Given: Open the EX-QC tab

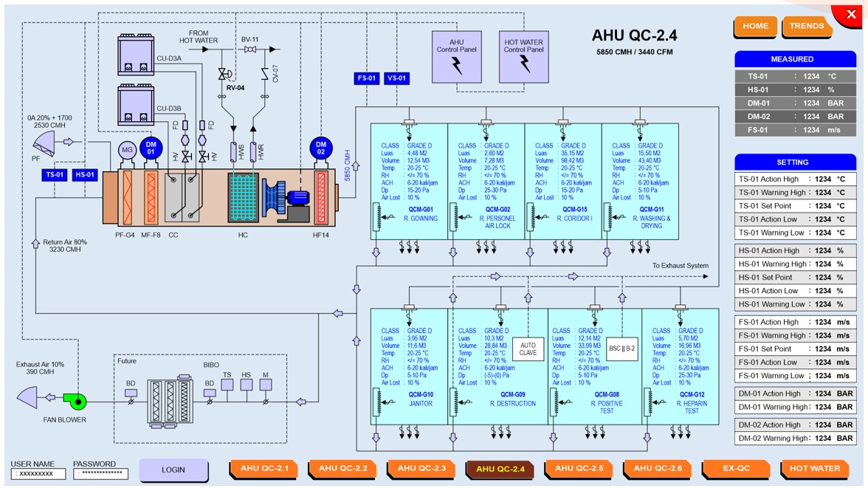Looking at the screenshot, I should tap(736, 469).
